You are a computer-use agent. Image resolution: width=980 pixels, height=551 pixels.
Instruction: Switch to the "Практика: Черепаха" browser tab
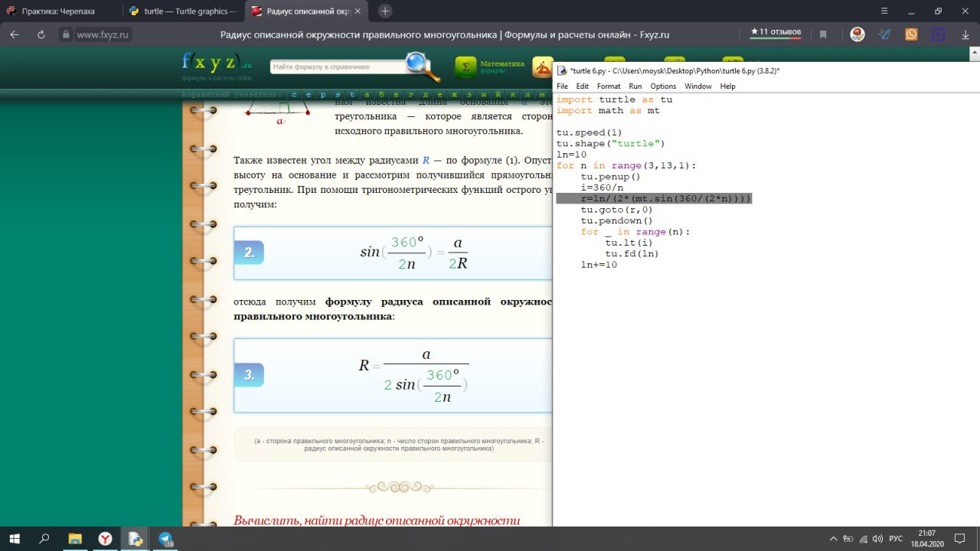tap(61, 11)
